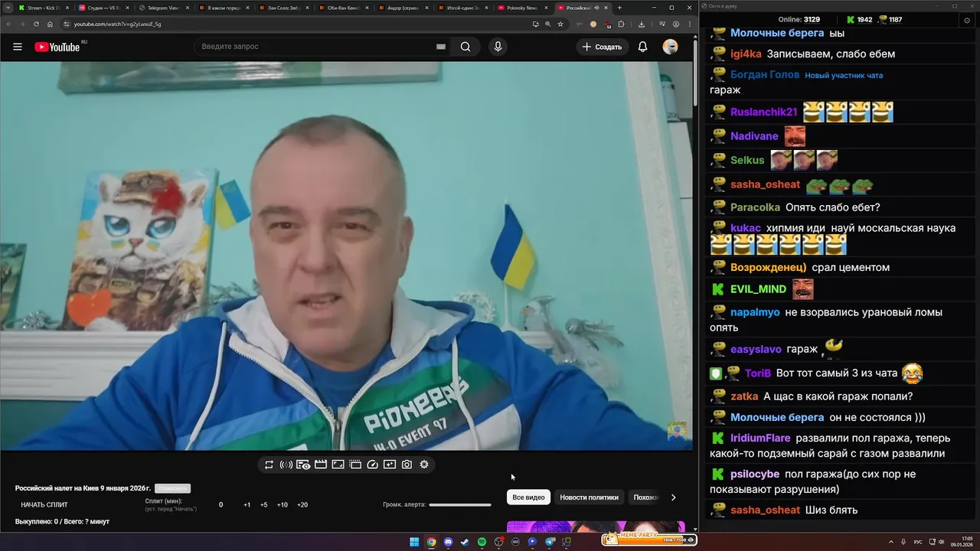This screenshot has height=551, width=980.
Task: Toggle the picture-in-picture icon in the player toolbar
Action: (x=338, y=465)
